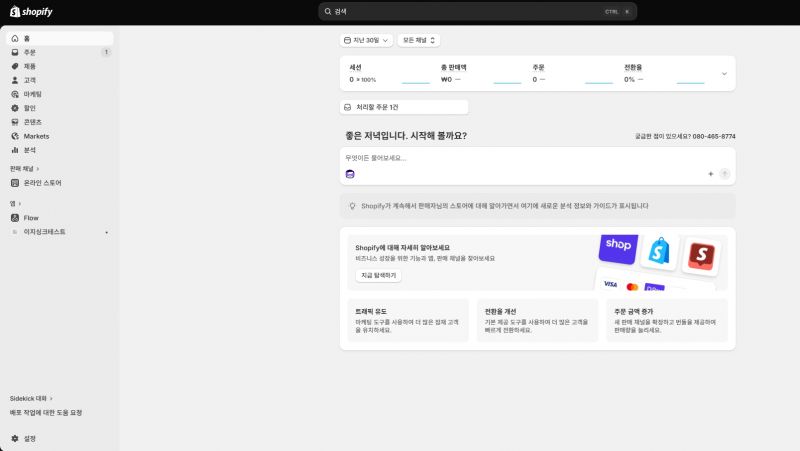Open Orders (주문) via its inbox icon
800x451 pixels.
click(x=15, y=52)
